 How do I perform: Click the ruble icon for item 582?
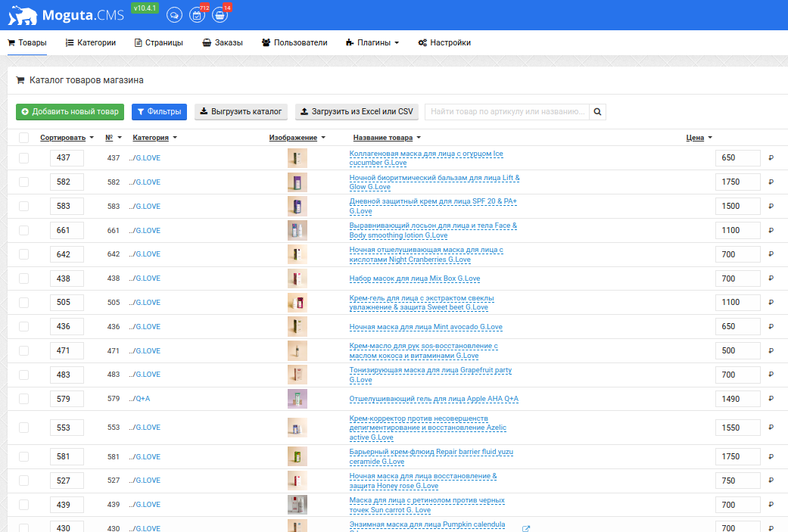(x=771, y=182)
